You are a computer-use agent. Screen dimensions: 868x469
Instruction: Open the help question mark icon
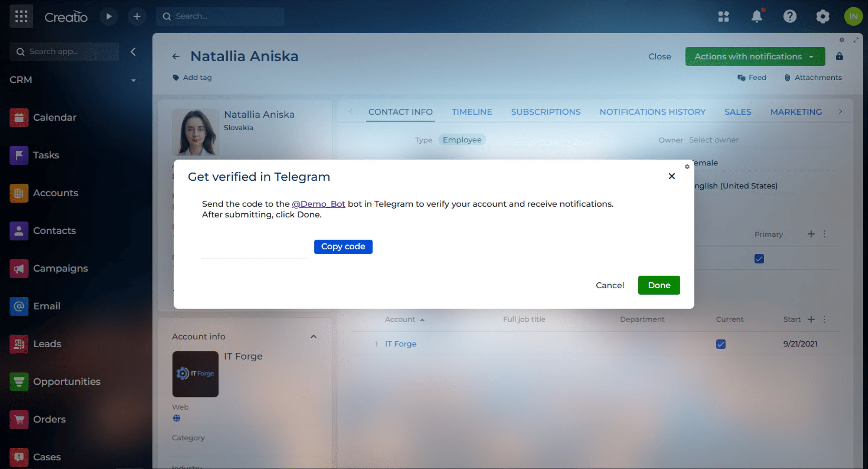(x=789, y=17)
